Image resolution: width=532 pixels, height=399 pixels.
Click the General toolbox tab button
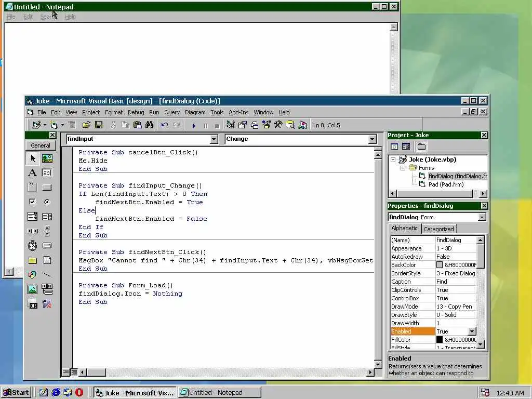(x=41, y=145)
